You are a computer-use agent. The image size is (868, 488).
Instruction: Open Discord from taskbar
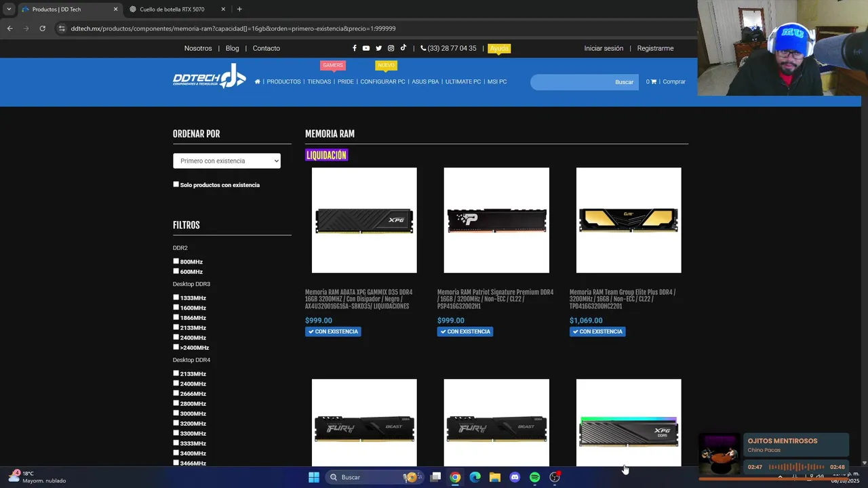point(515,477)
